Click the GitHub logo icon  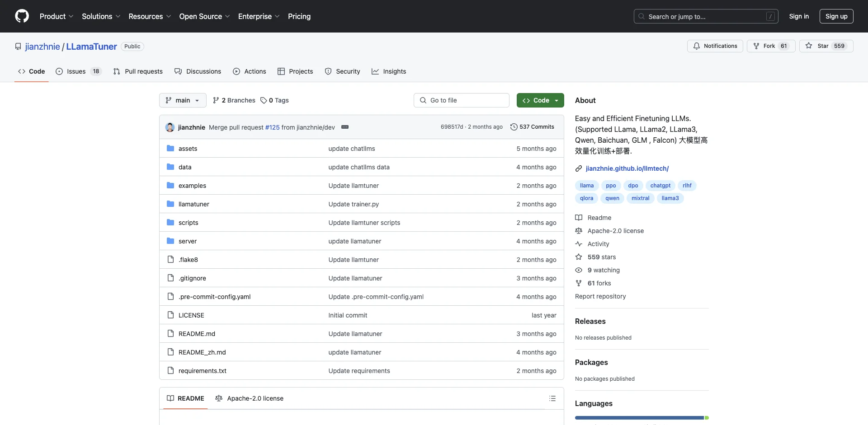22,16
